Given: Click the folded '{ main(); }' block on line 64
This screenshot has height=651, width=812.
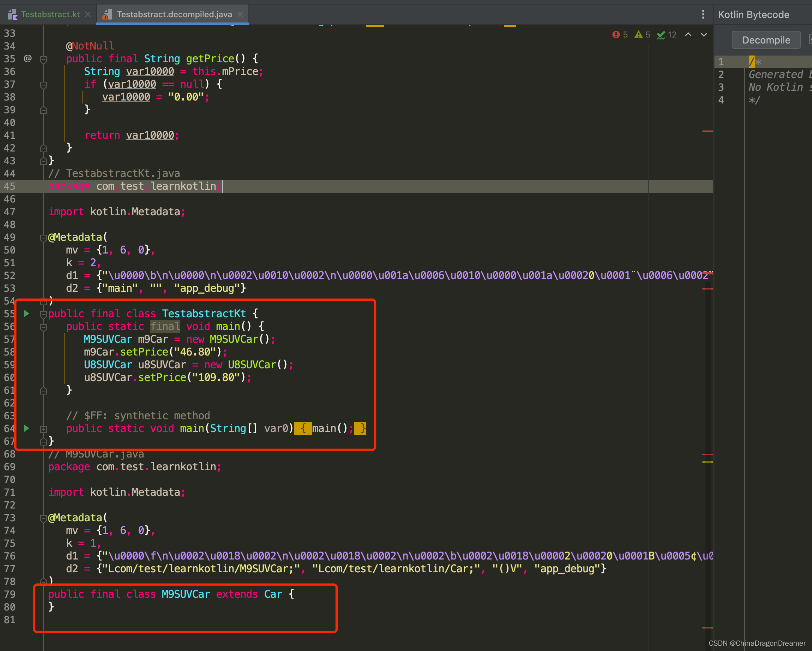Looking at the screenshot, I should click(330, 428).
